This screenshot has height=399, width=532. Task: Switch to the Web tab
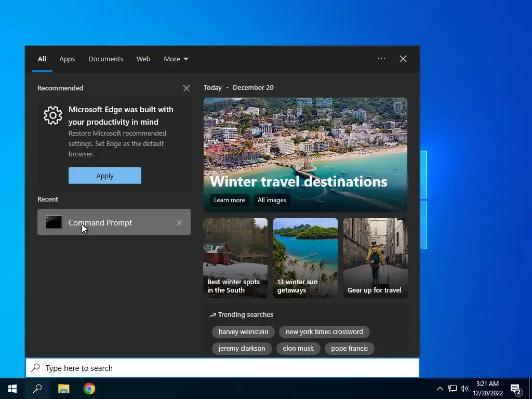(143, 59)
